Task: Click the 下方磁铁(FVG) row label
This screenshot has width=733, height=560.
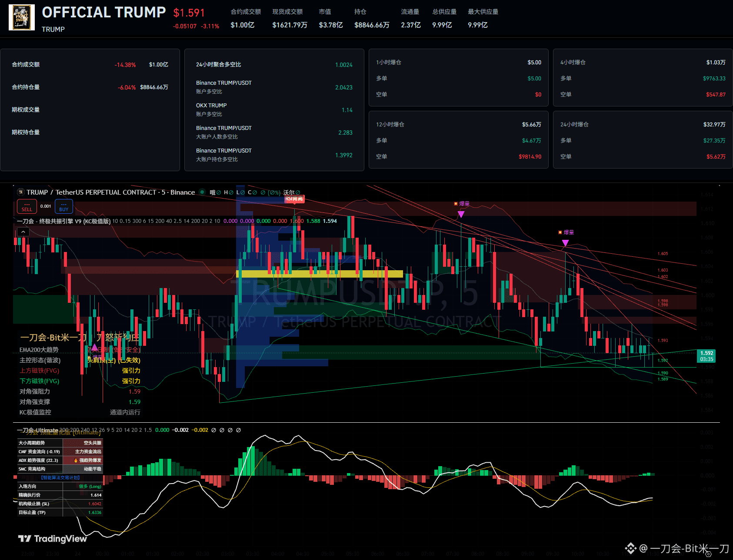Action: 39,381
